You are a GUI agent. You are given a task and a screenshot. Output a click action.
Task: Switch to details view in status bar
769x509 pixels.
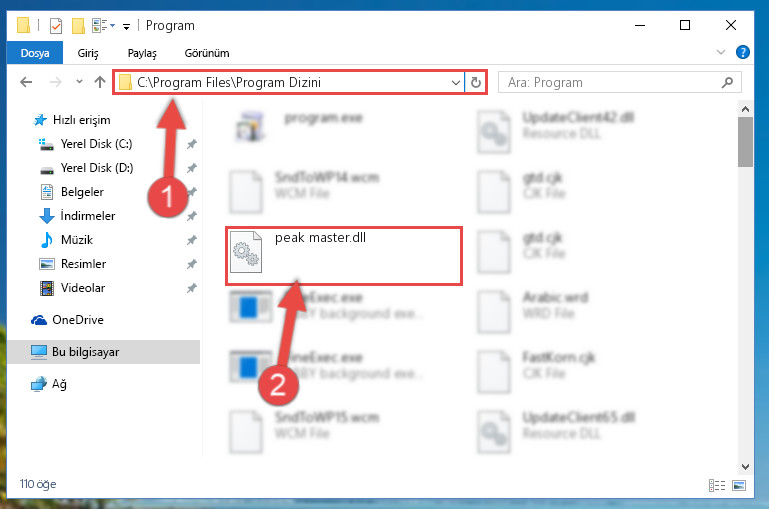717,485
